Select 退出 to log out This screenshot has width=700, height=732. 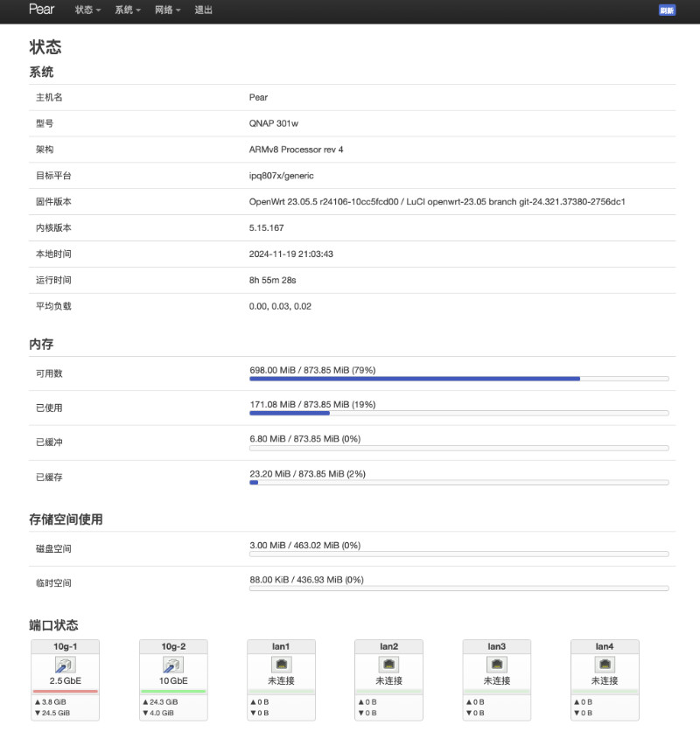pos(202,11)
